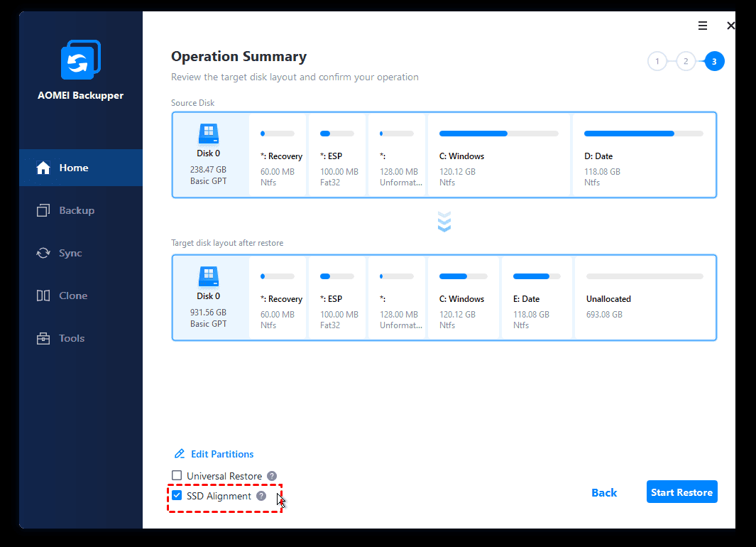Open the hamburger menu icon
756x547 pixels.
tap(703, 26)
